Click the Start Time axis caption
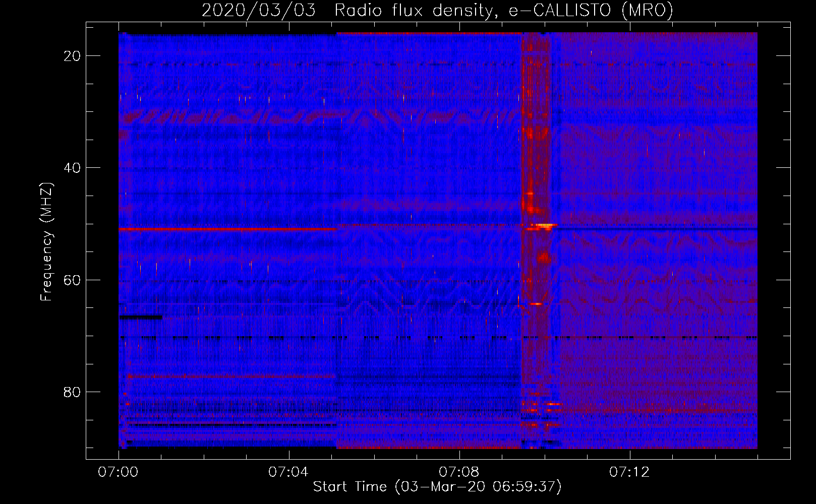The image size is (816, 504). [x=437, y=487]
